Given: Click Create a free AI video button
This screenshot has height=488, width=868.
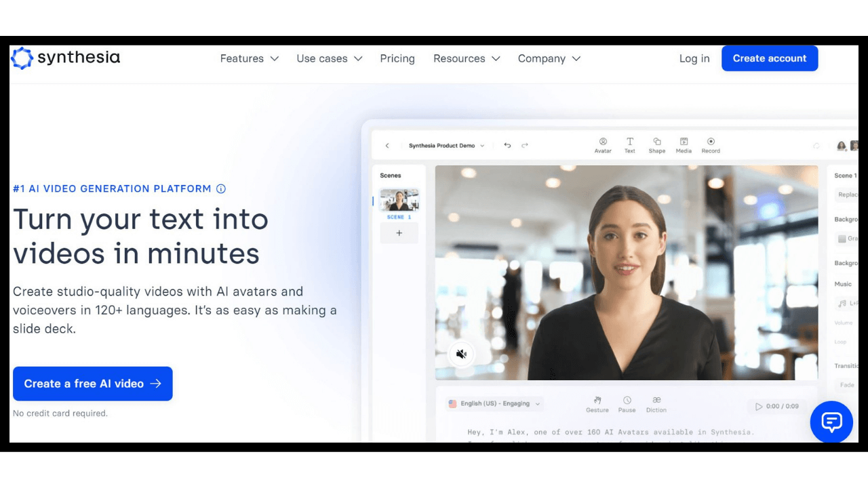Looking at the screenshot, I should point(93,384).
